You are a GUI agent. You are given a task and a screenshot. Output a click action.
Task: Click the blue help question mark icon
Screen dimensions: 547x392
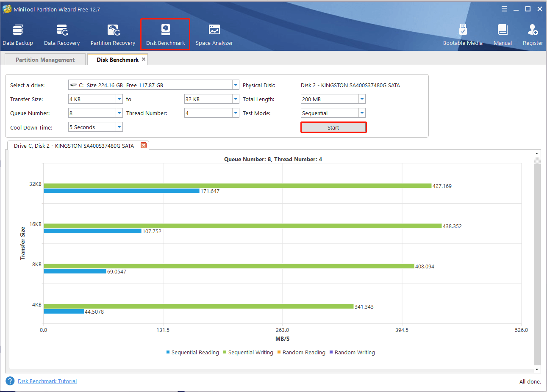(10, 381)
